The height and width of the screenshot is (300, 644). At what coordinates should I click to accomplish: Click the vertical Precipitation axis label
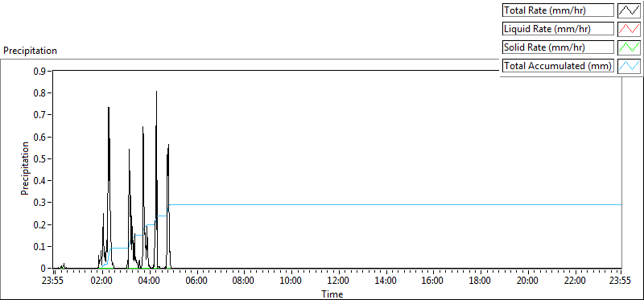(x=25, y=169)
